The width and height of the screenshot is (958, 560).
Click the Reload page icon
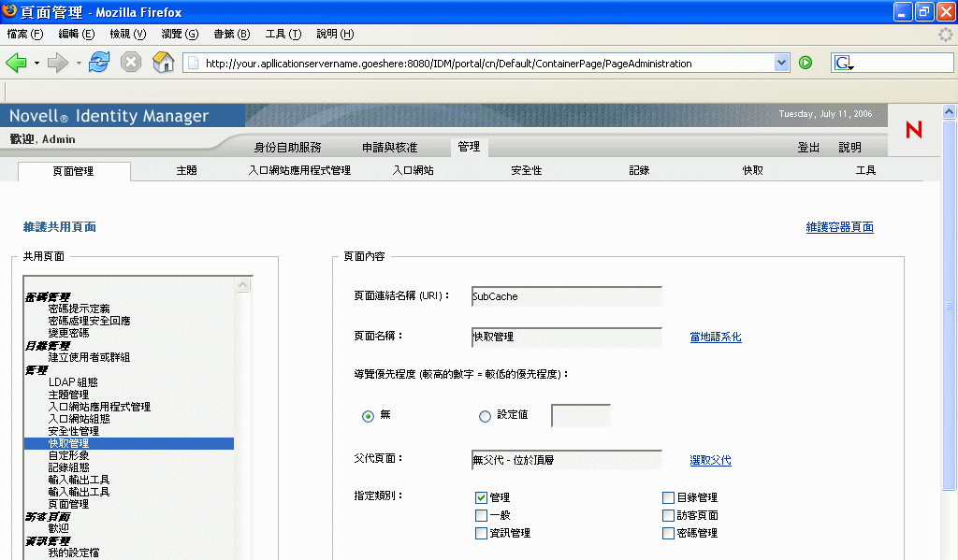click(99, 63)
